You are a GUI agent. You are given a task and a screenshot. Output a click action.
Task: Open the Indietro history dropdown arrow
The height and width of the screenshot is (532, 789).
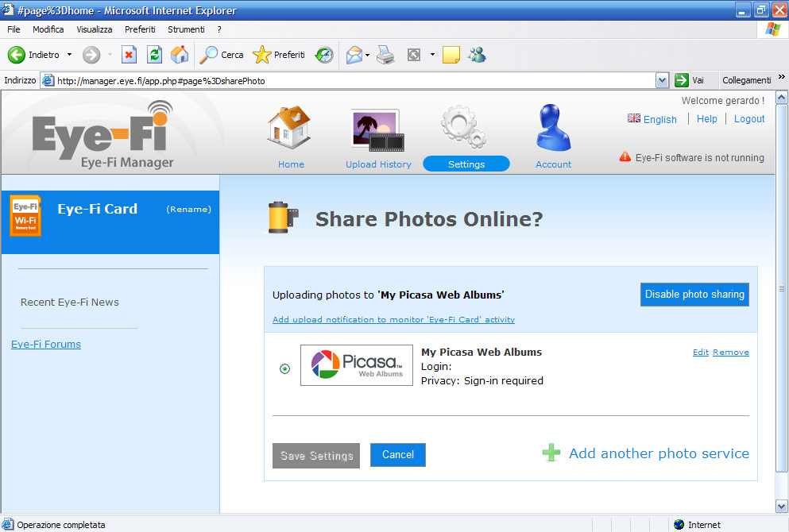(69, 55)
